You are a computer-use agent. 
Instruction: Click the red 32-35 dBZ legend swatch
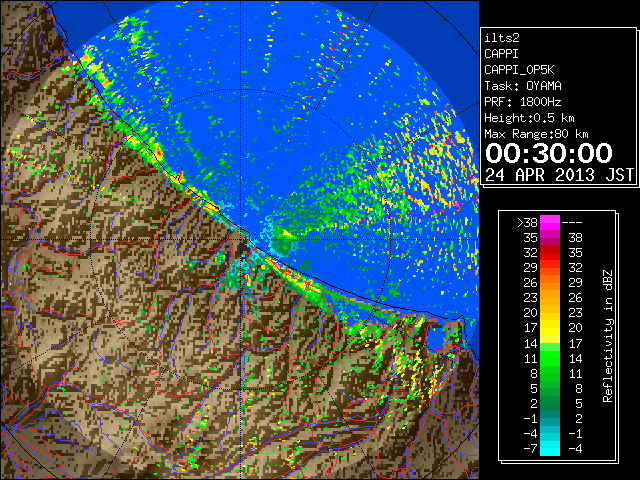click(x=550, y=252)
